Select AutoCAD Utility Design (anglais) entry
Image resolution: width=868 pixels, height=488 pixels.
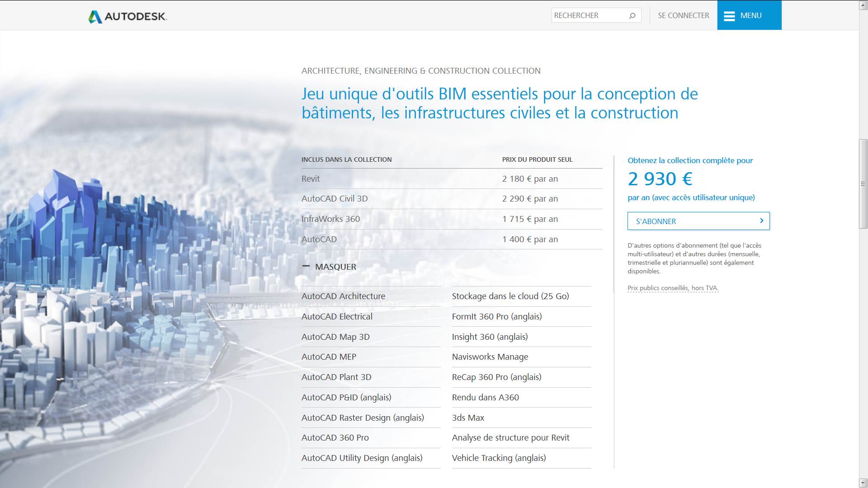tap(362, 458)
